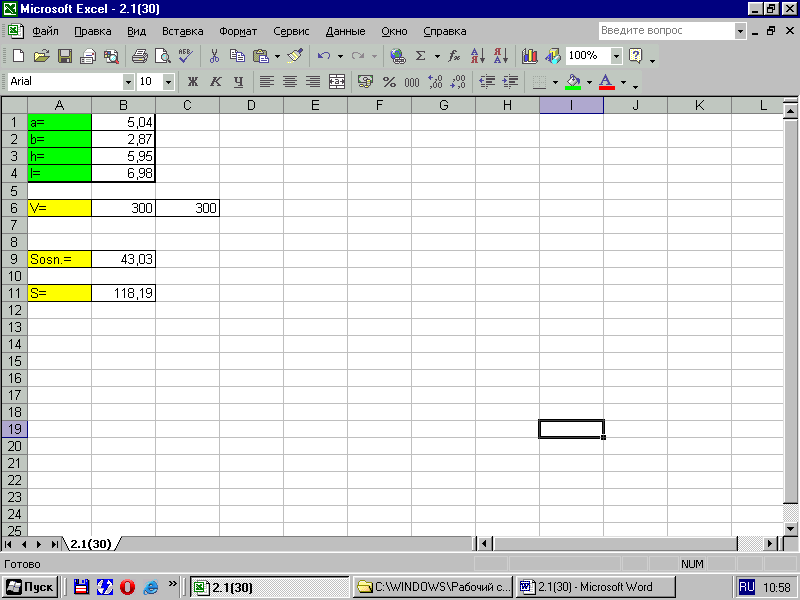Image resolution: width=800 pixels, height=600 pixels.
Task: Apply thousands separator 000 format
Action: (x=412, y=82)
